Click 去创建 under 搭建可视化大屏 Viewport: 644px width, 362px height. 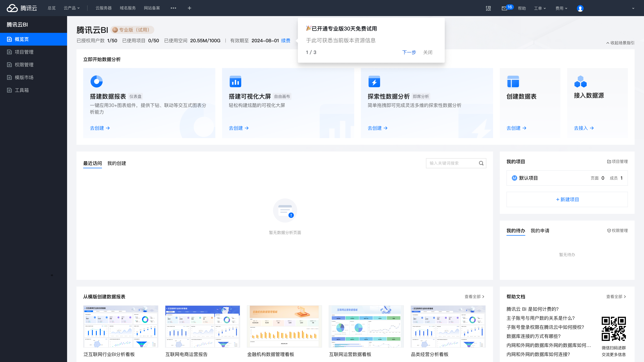click(239, 128)
